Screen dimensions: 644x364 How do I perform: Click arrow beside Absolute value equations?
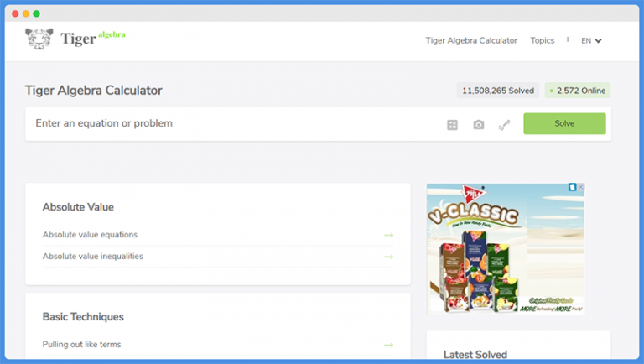click(x=388, y=235)
